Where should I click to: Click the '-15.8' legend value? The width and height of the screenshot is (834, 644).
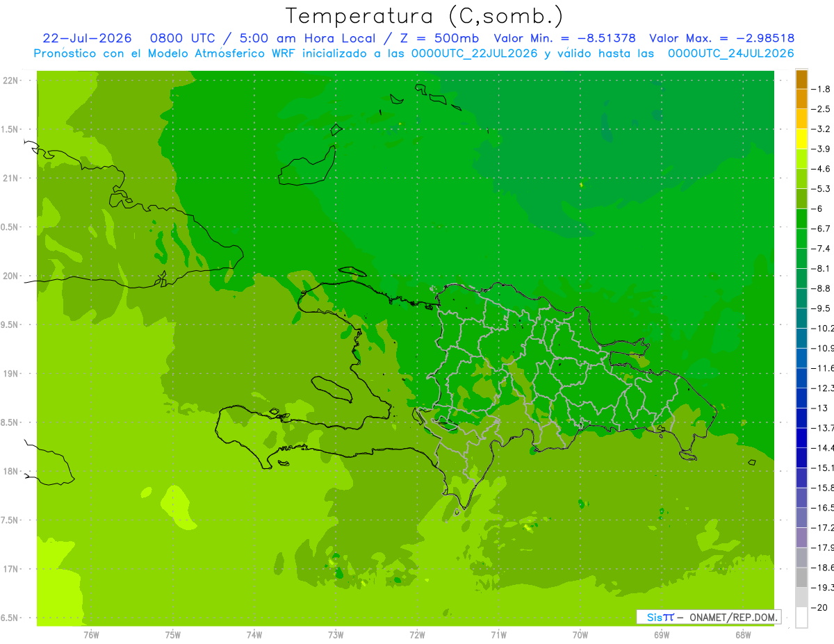pyautogui.click(x=822, y=488)
